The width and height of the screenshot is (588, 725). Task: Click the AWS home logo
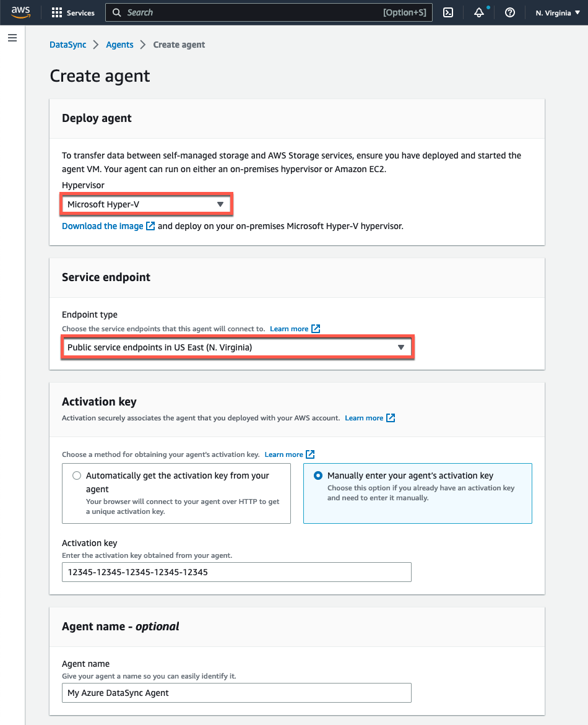tap(20, 12)
